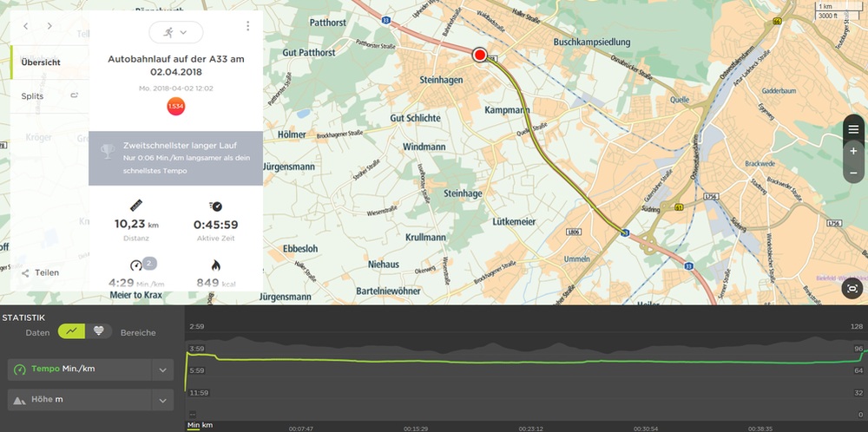Go to the previous activity arrow
This screenshot has height=432, width=868.
pyautogui.click(x=26, y=27)
